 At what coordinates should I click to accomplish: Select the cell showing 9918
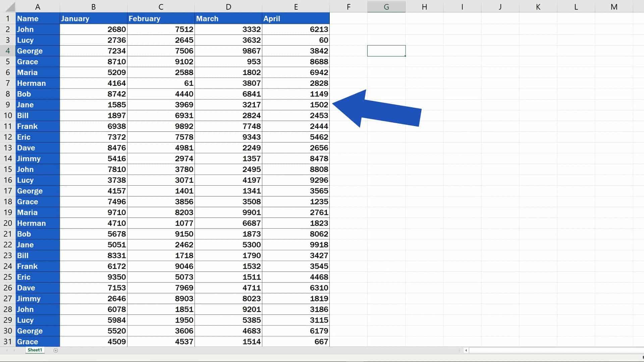(x=296, y=245)
